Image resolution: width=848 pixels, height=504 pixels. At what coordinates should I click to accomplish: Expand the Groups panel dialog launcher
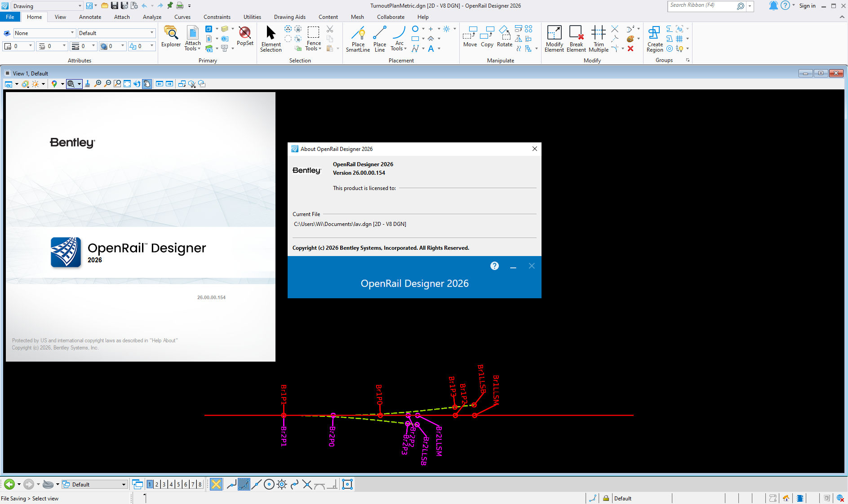tap(688, 60)
